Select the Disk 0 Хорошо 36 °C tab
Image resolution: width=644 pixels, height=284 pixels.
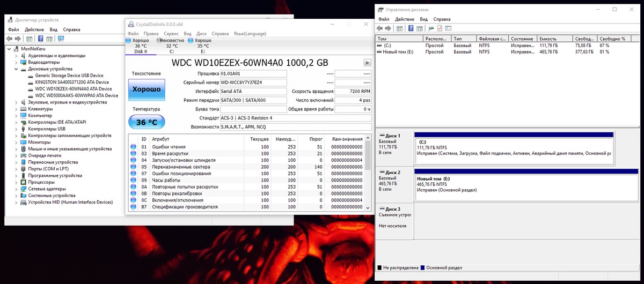pyautogui.click(x=141, y=46)
